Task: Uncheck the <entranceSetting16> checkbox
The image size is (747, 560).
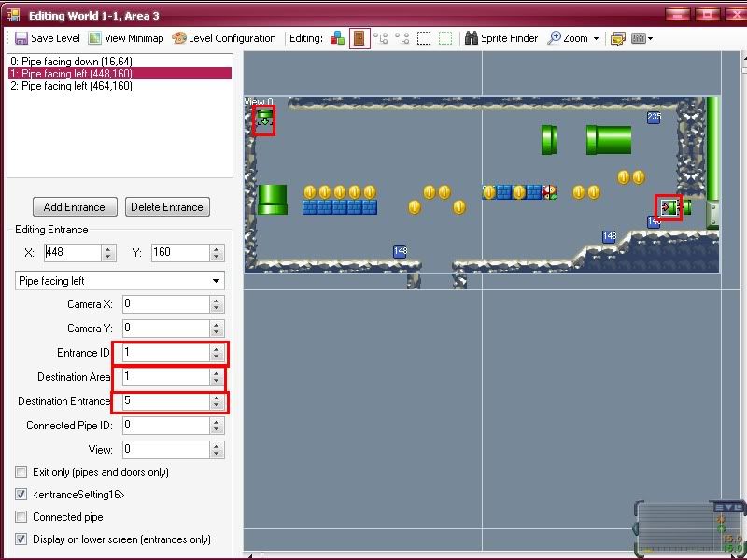Action: [x=21, y=495]
